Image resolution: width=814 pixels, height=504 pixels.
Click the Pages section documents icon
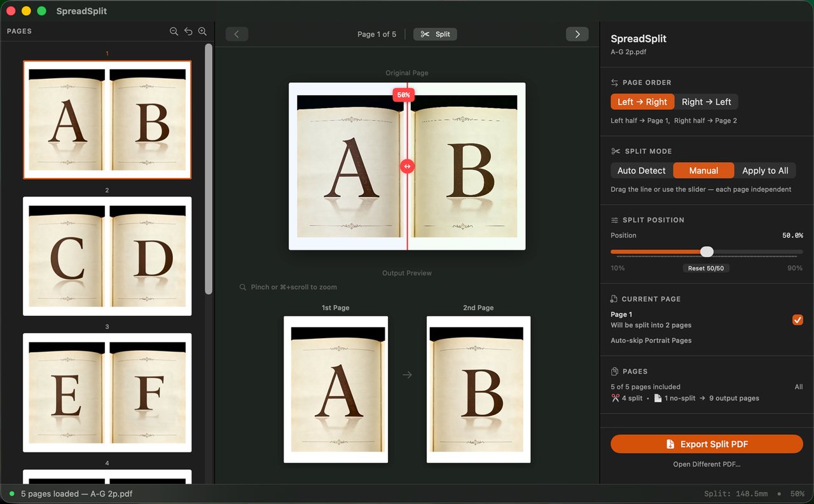click(x=615, y=371)
